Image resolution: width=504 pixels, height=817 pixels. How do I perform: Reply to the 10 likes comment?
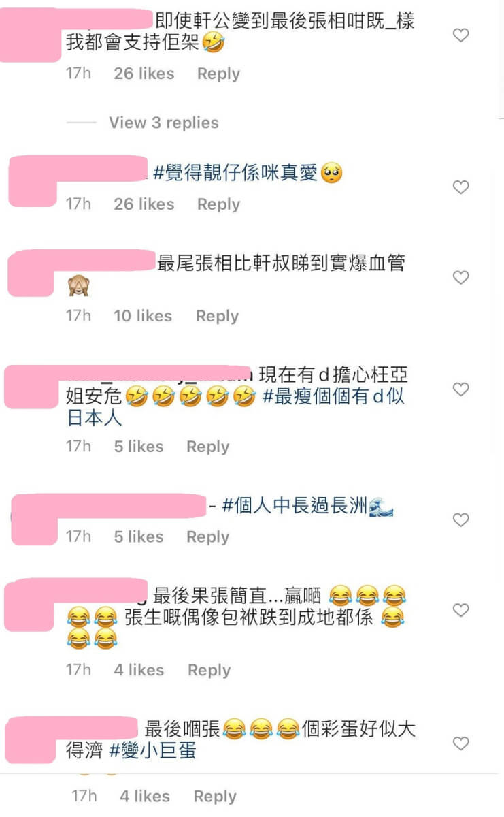tap(217, 316)
